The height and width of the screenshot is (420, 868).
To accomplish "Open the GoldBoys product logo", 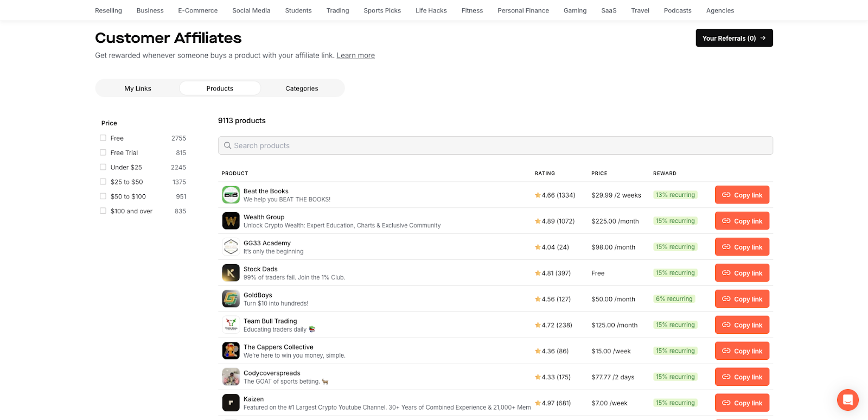I will 231,299.
